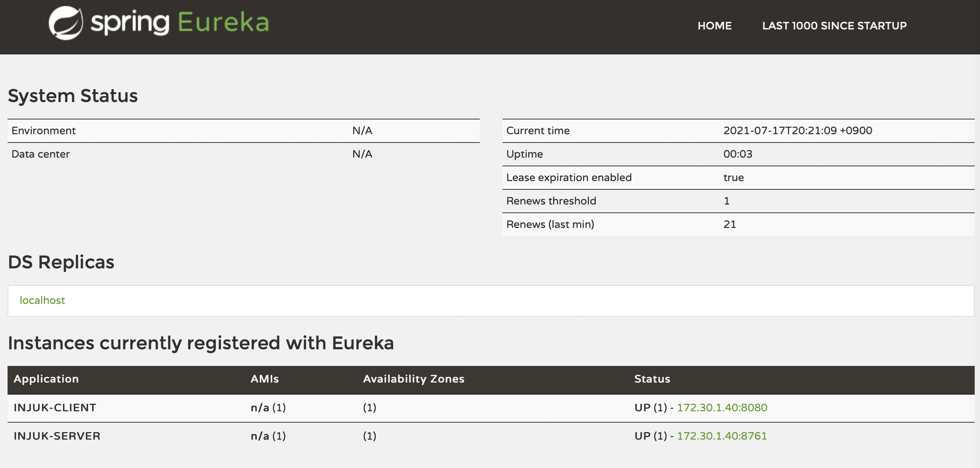
Task: Click the Application column header
Action: [x=46, y=379]
